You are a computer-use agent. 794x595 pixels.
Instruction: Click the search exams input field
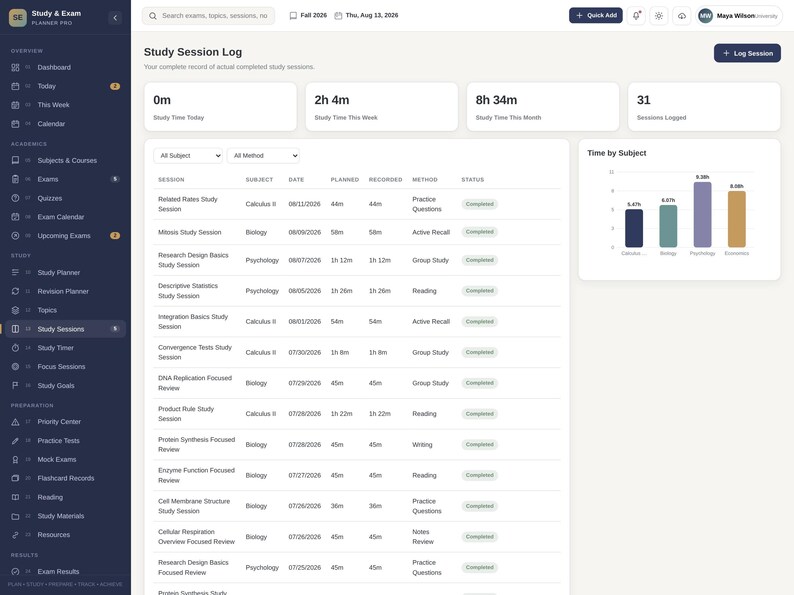pyautogui.click(x=208, y=16)
